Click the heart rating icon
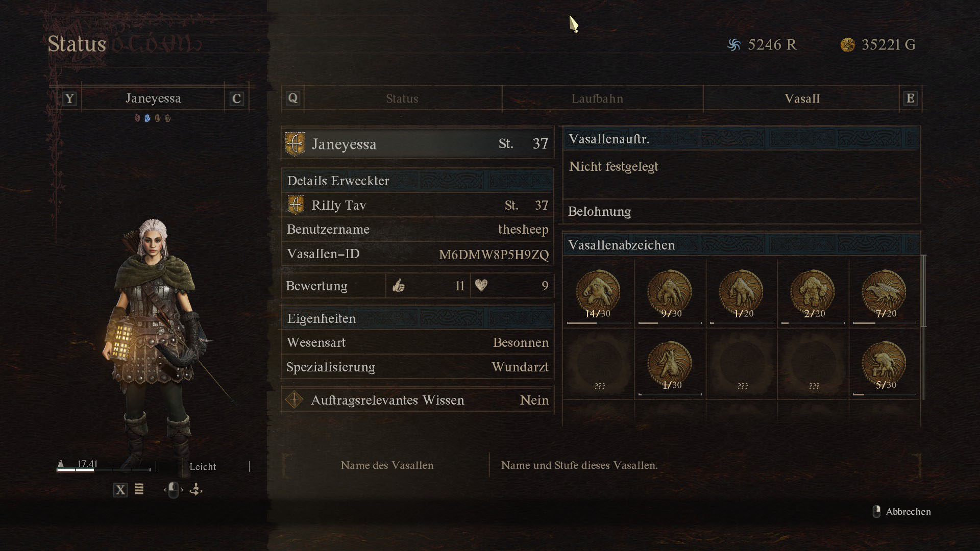The image size is (980, 551). pyautogui.click(x=481, y=286)
